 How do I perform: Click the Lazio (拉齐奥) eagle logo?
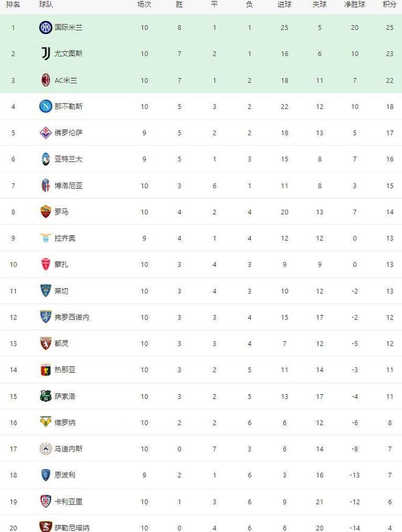46,238
